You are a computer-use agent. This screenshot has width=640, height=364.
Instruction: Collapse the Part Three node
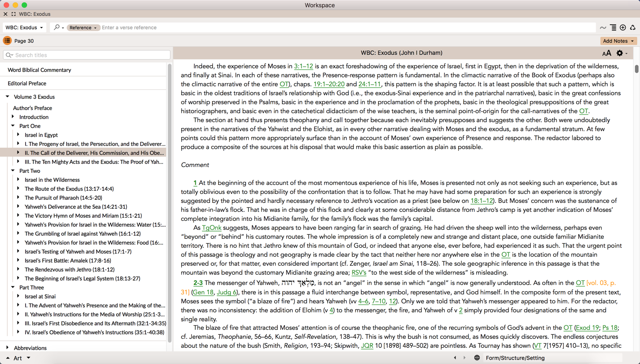(13, 287)
